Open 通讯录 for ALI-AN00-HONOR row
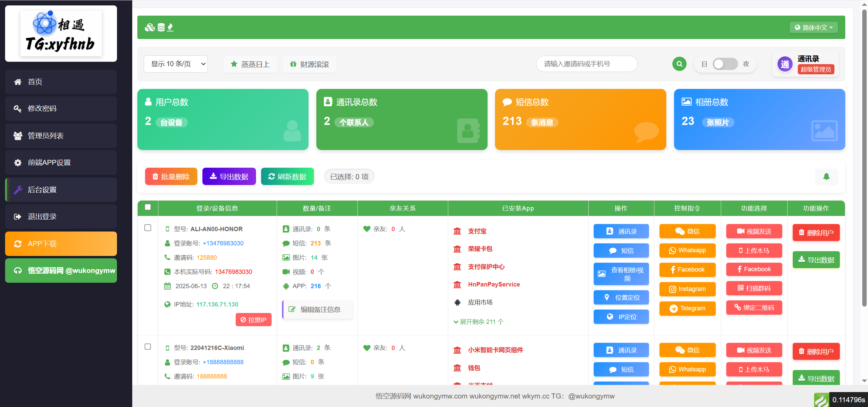Screen dimensions: 868x407 [621, 231]
